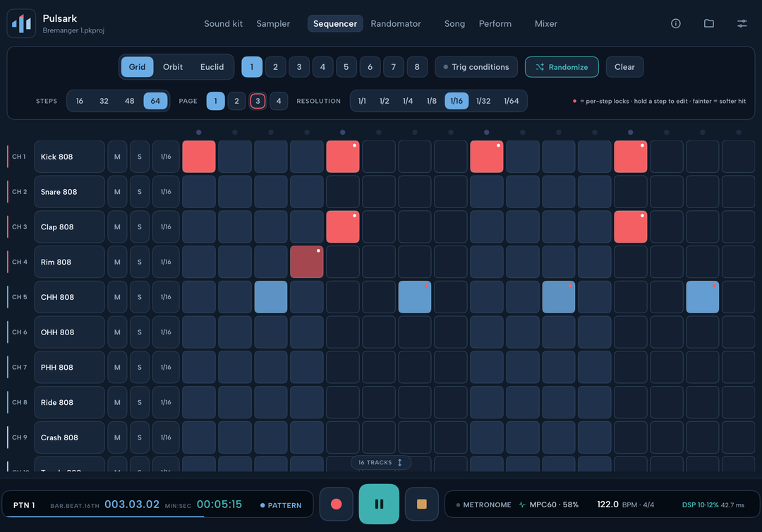Open the project folder icon
Viewport: 762px width, 532px height.
(709, 23)
